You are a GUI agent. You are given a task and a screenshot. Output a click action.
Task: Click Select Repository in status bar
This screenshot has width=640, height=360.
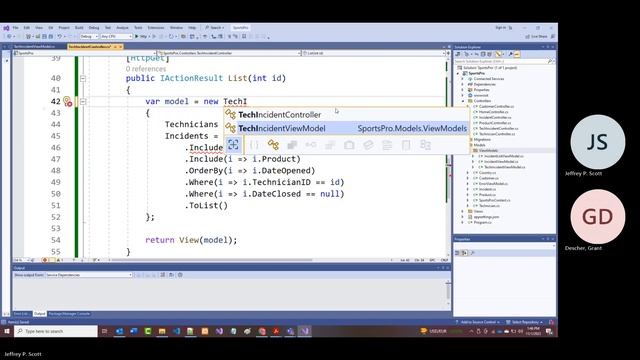[525, 322]
